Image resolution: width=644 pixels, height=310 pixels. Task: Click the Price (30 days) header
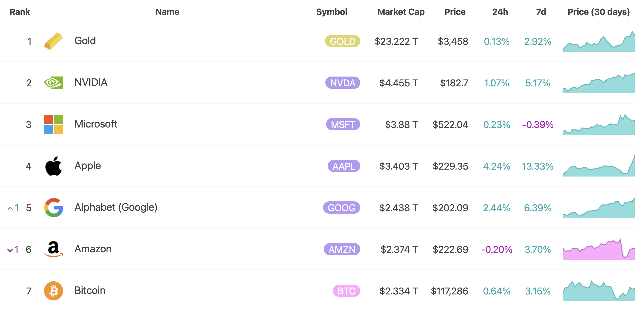pyautogui.click(x=599, y=12)
